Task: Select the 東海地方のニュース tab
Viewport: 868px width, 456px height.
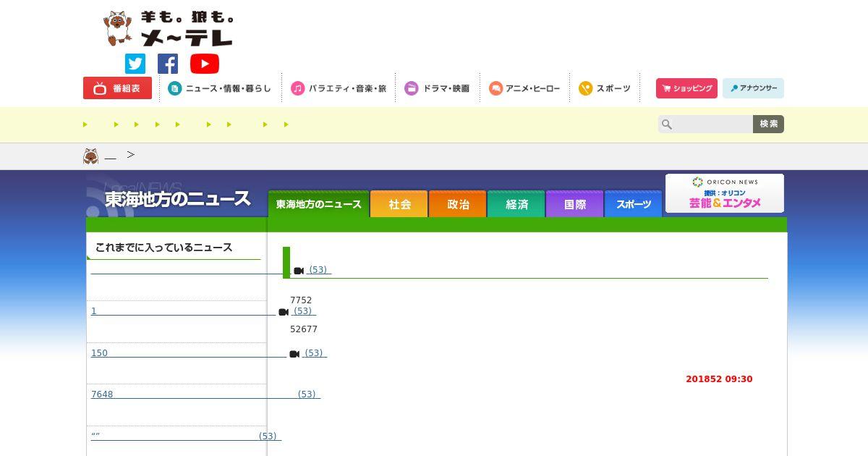Action: coord(318,204)
